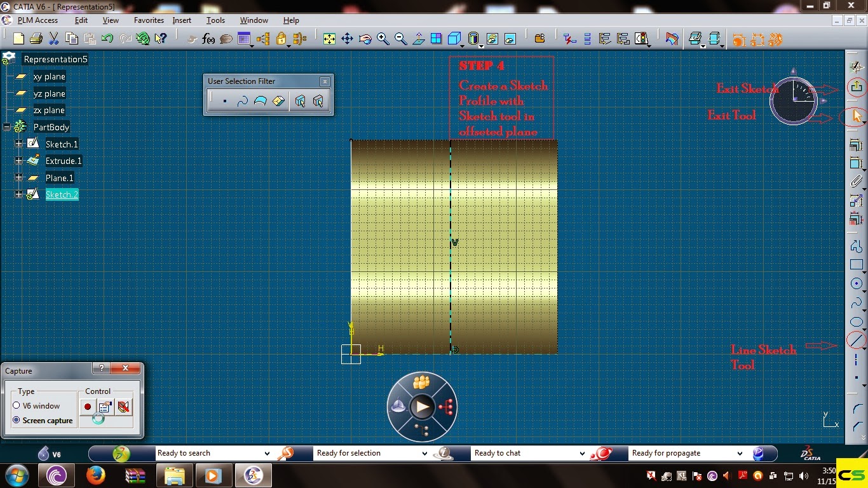Image resolution: width=868 pixels, height=488 pixels.
Task: Select the Rectangle sketch tool
Action: [856, 264]
